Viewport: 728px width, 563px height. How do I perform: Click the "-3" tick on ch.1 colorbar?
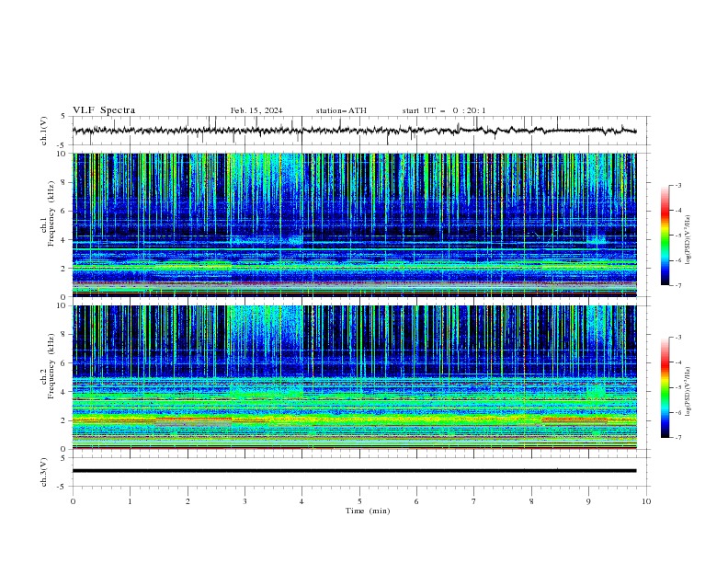[677, 185]
